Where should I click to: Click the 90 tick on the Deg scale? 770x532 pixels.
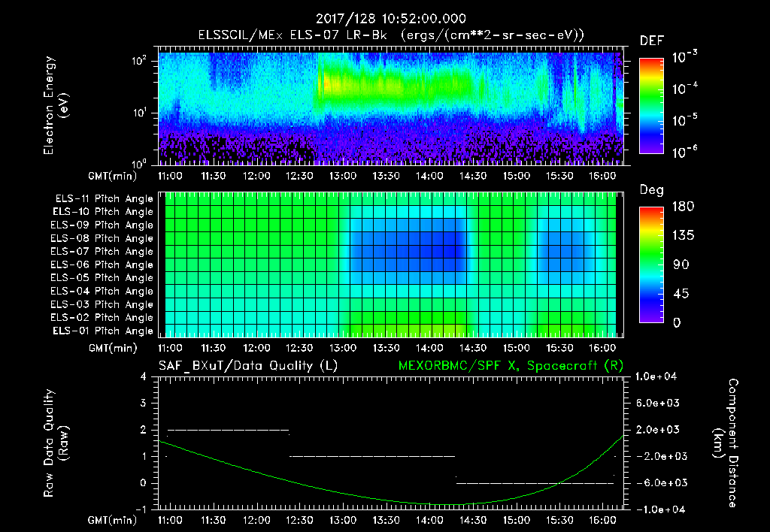click(681, 265)
